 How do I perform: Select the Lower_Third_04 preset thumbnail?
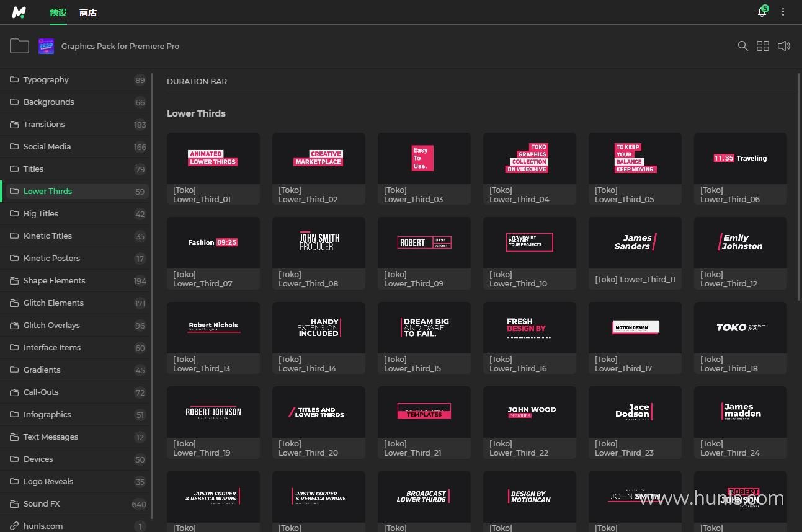[530, 169]
